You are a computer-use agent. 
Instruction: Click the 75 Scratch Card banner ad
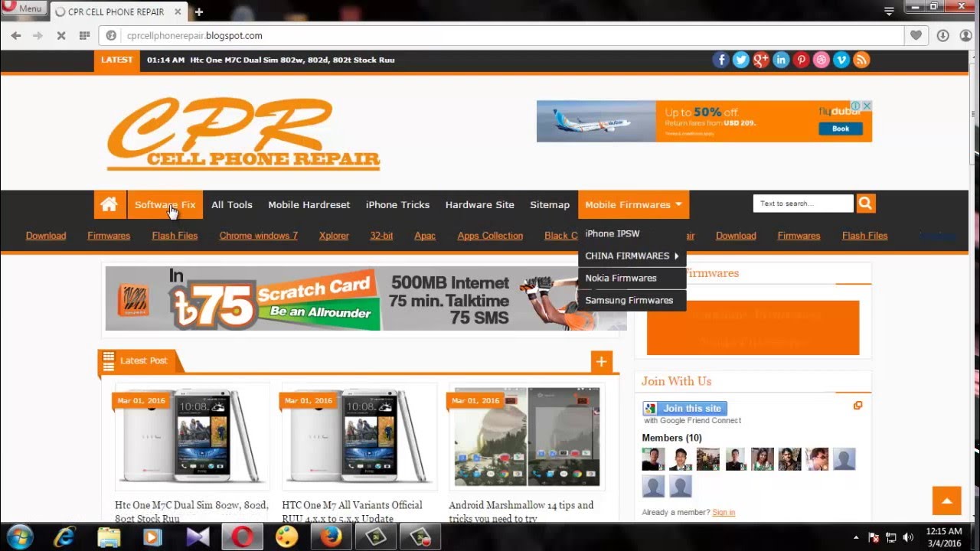365,298
